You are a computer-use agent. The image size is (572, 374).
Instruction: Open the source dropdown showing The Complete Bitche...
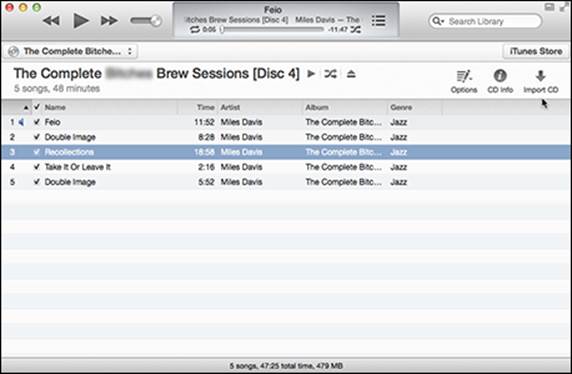pos(71,51)
